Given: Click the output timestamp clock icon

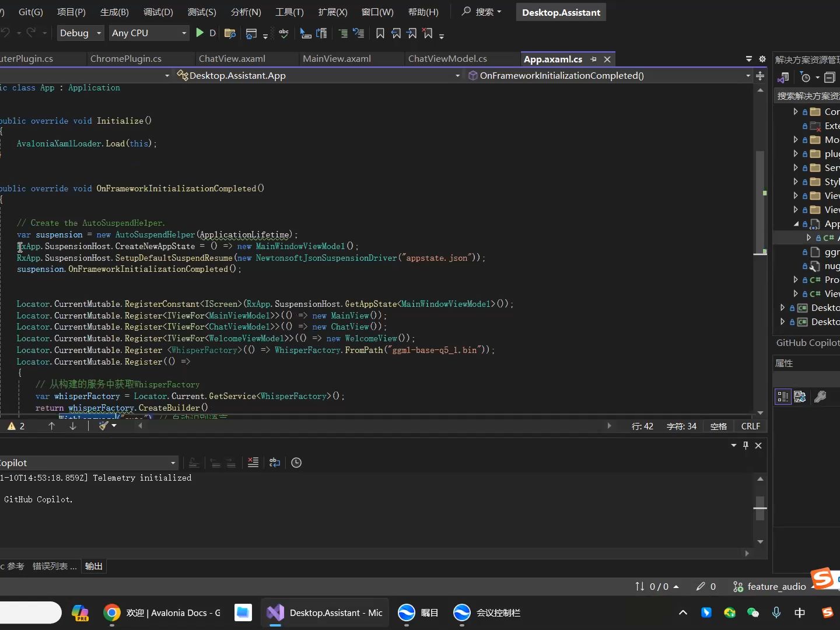Looking at the screenshot, I should pyautogui.click(x=296, y=463).
